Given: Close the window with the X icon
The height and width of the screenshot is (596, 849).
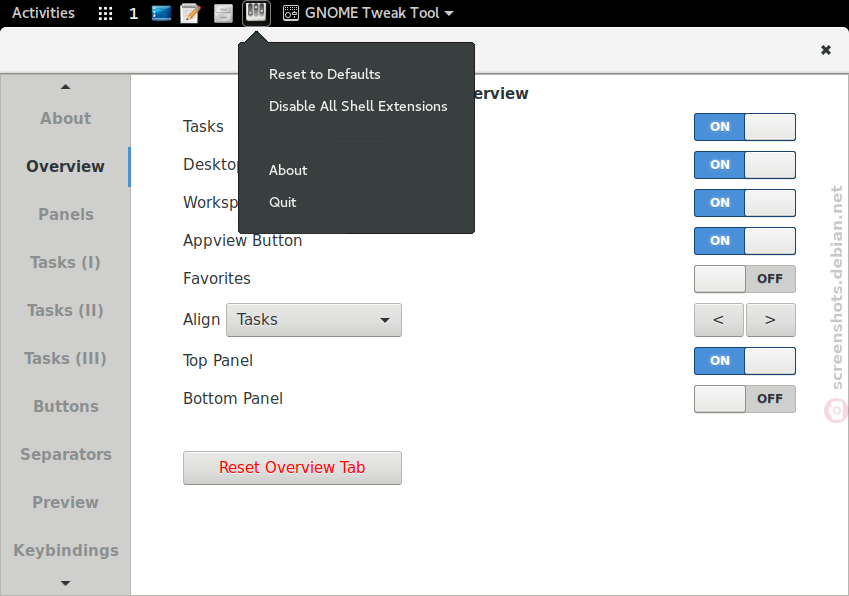Looking at the screenshot, I should pyautogui.click(x=826, y=50).
